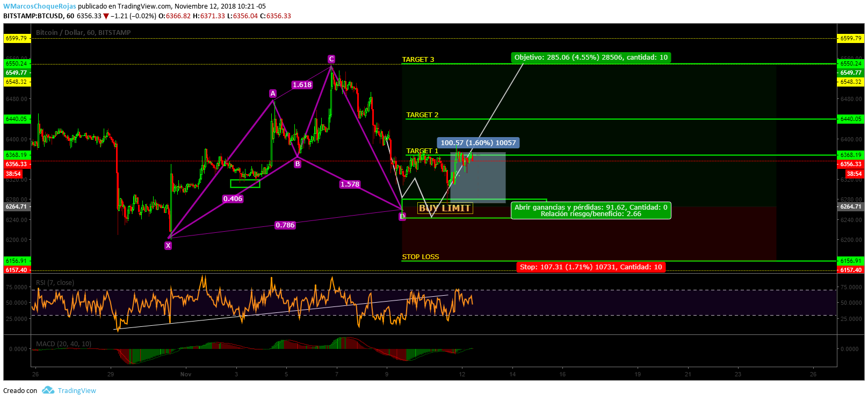The width and height of the screenshot is (868, 400).
Task: Click date 19 on the time axis
Action: (x=638, y=374)
